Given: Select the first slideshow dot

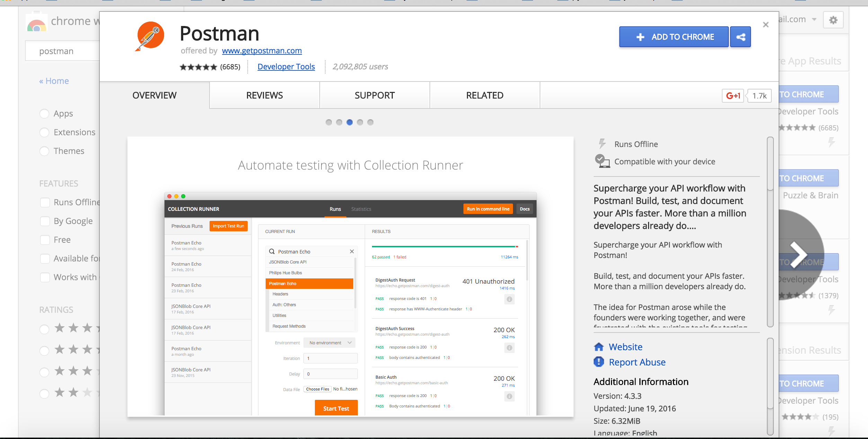Looking at the screenshot, I should (329, 122).
